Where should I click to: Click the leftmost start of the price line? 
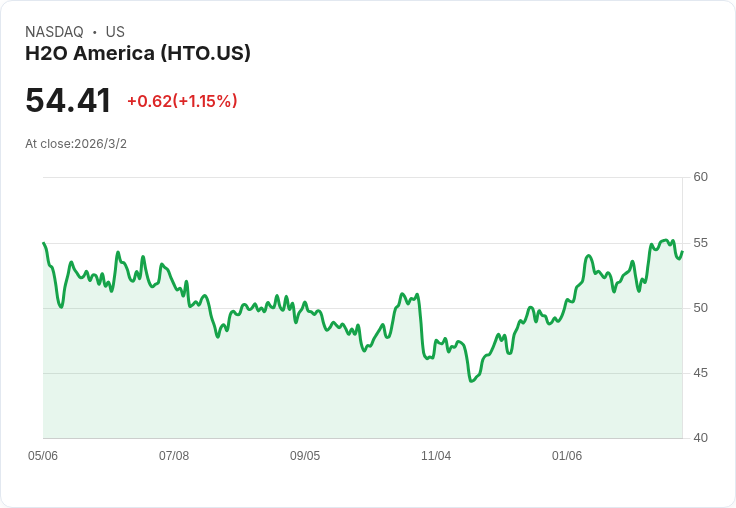44,243
